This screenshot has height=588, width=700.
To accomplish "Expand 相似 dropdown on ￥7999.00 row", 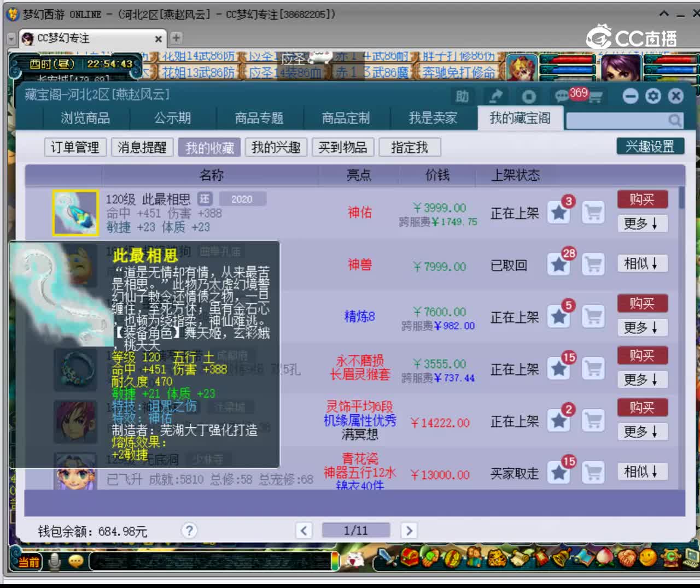I will click(643, 264).
